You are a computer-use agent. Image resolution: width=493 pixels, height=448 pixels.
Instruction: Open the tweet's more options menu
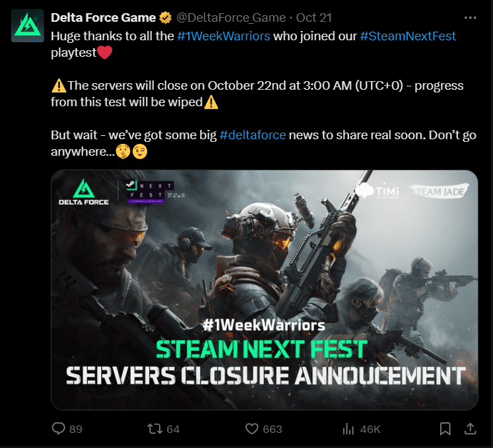point(470,18)
